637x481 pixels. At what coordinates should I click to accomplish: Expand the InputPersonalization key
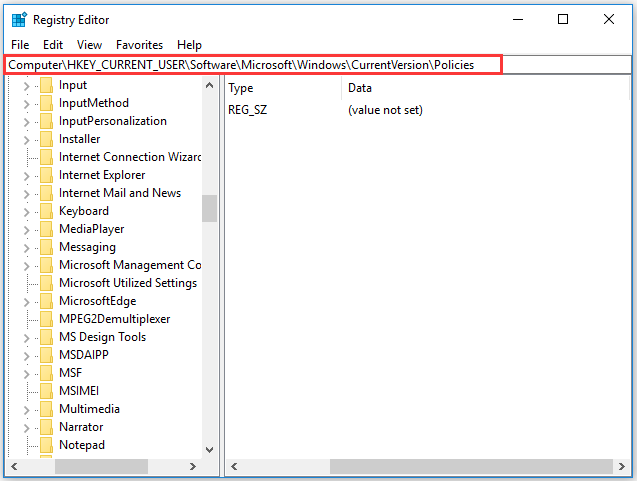click(26, 122)
